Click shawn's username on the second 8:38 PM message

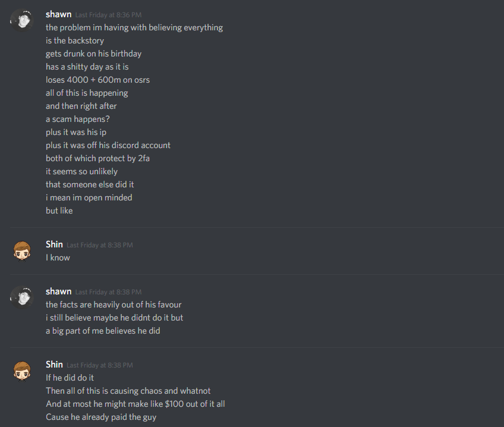(58, 291)
